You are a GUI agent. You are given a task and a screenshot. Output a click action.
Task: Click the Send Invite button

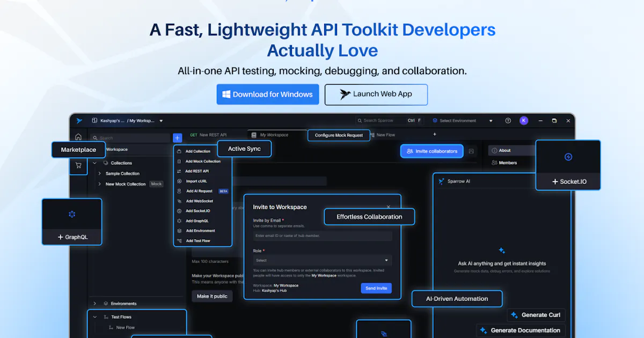(376, 289)
